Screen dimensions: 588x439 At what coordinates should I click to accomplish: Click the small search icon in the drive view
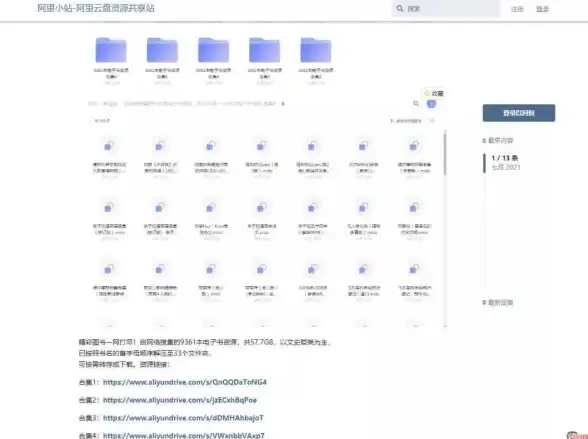(x=416, y=103)
